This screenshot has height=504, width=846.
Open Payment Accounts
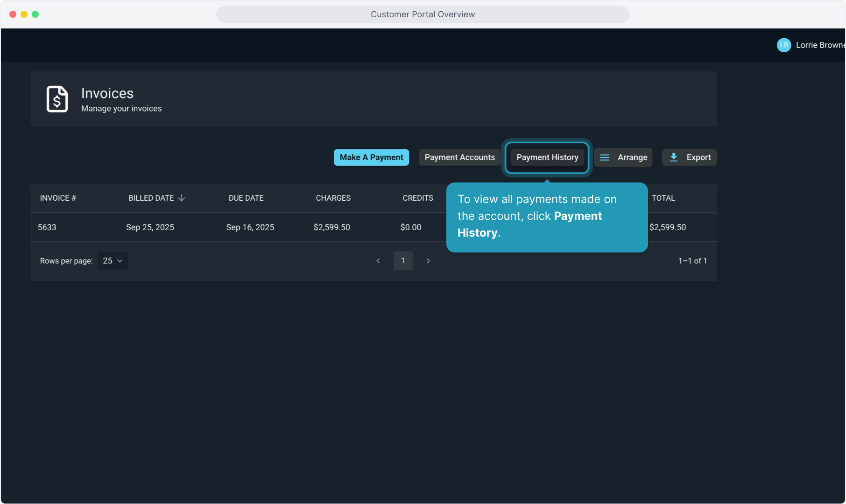point(459,158)
